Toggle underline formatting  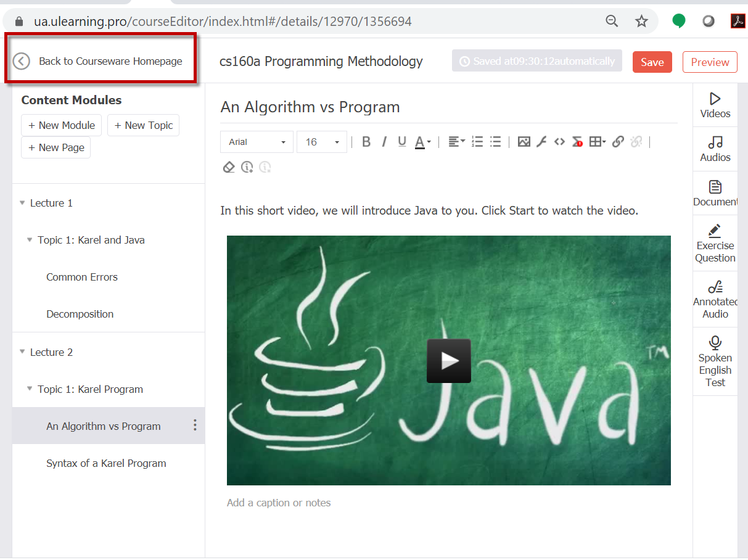402,142
